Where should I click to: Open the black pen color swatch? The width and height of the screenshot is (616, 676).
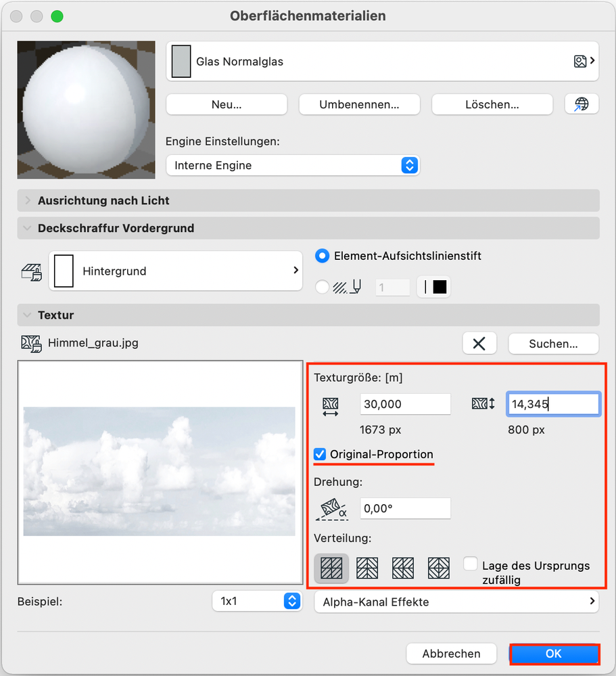434,287
